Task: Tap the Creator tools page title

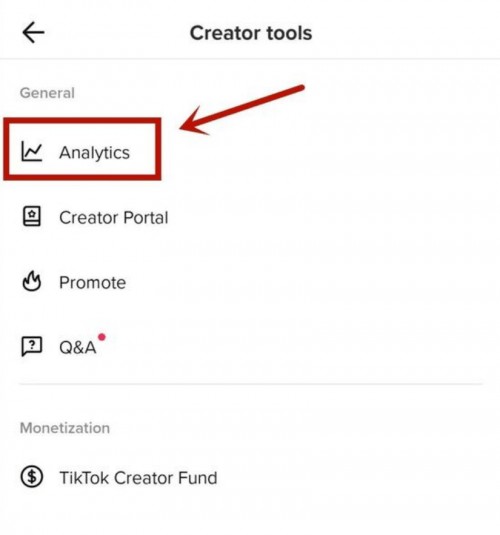Action: point(251,33)
